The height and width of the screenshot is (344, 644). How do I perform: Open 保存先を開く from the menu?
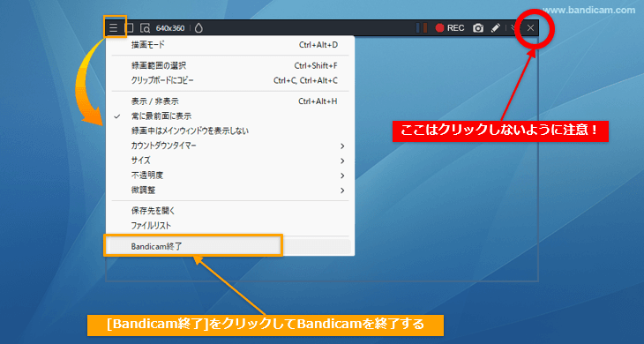pyautogui.click(x=230, y=211)
